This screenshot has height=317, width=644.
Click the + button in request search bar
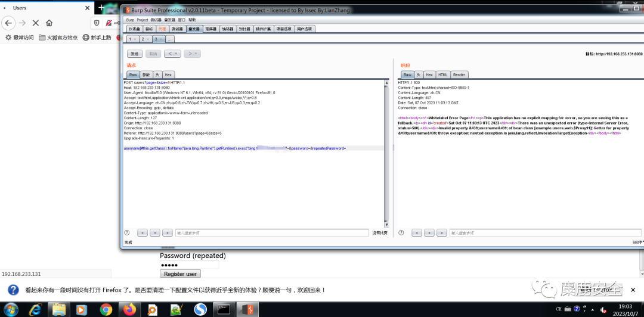coord(155,233)
